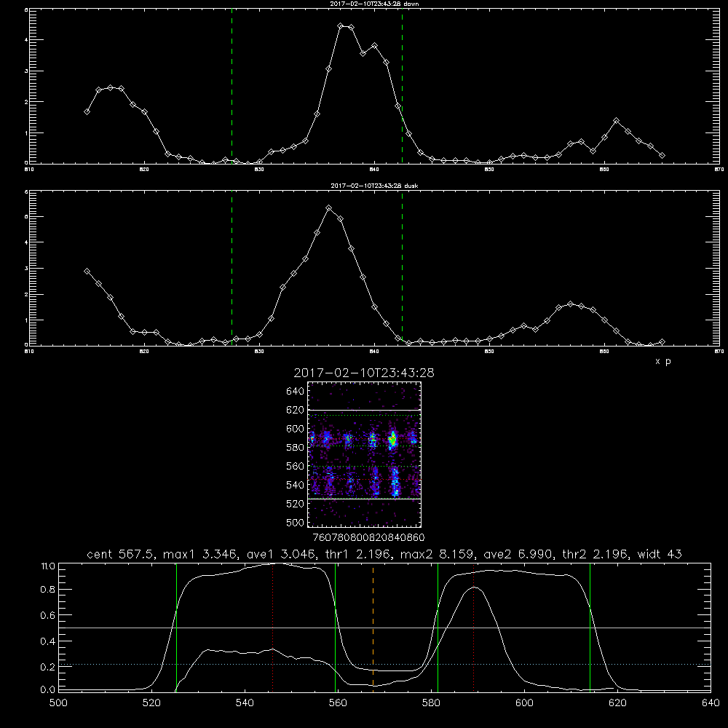Open the colored spectrogram image thumbnail
The width and height of the screenshot is (728, 728).
(x=365, y=454)
